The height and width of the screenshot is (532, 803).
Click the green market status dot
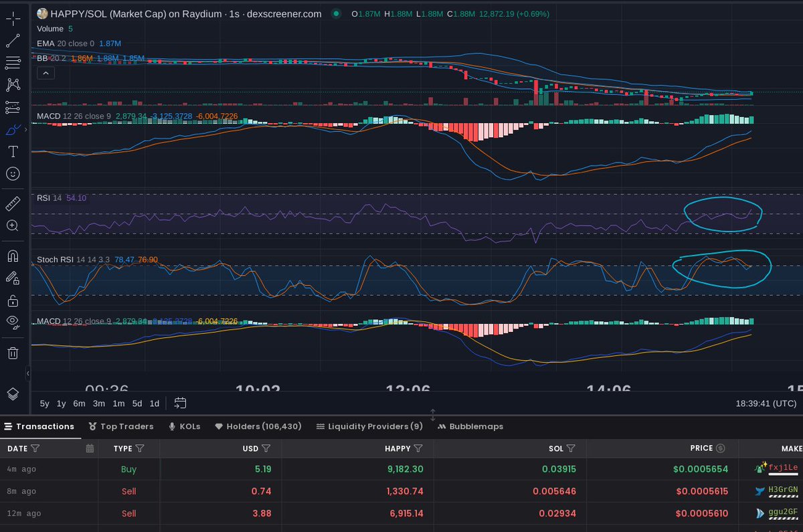(x=337, y=13)
